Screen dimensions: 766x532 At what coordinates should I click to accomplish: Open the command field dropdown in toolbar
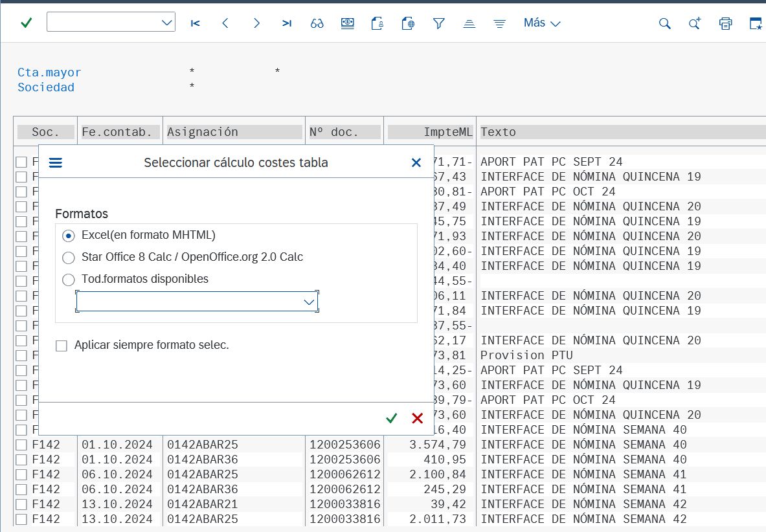coord(165,23)
